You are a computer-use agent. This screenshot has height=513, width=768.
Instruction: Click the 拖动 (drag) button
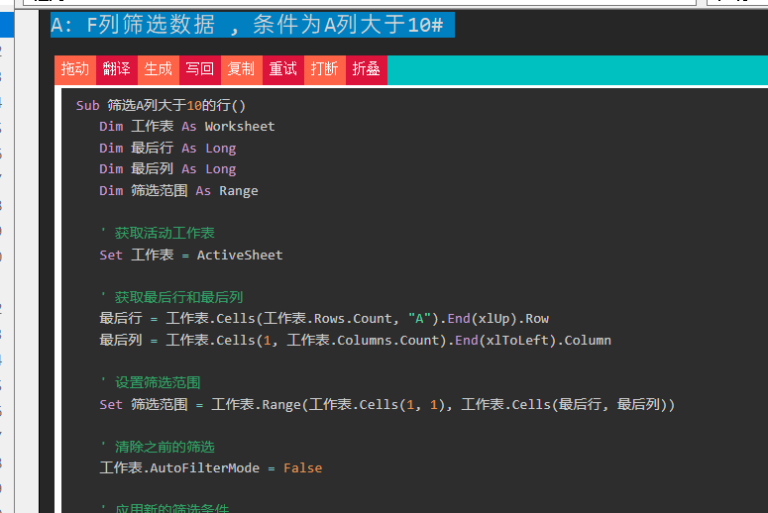coord(74,69)
